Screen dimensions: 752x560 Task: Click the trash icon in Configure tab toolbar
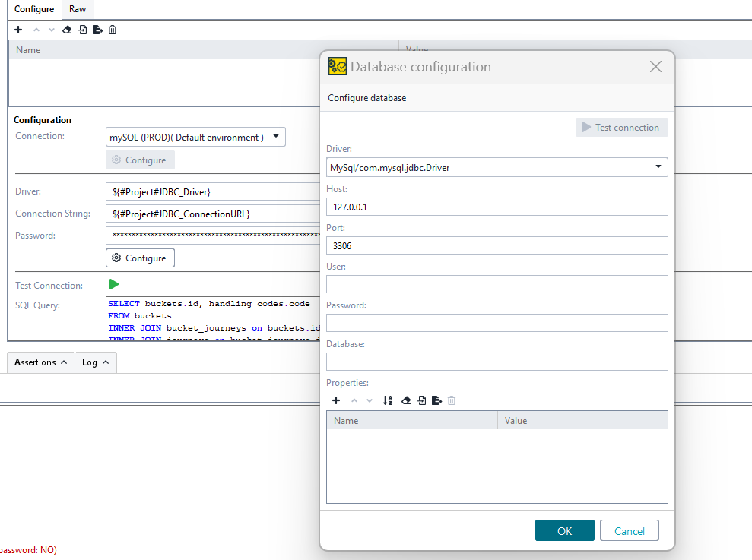coord(113,30)
